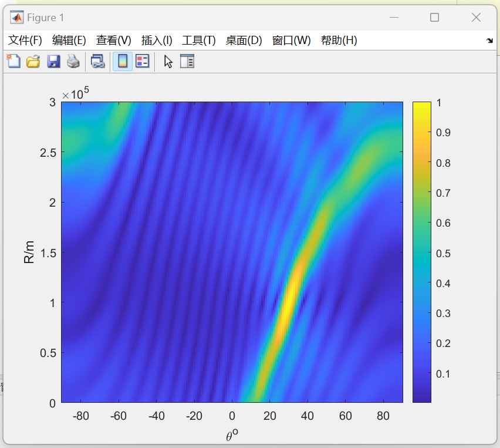The image size is (500, 448).
Task: Open the property inspector icon
Action: (187, 61)
